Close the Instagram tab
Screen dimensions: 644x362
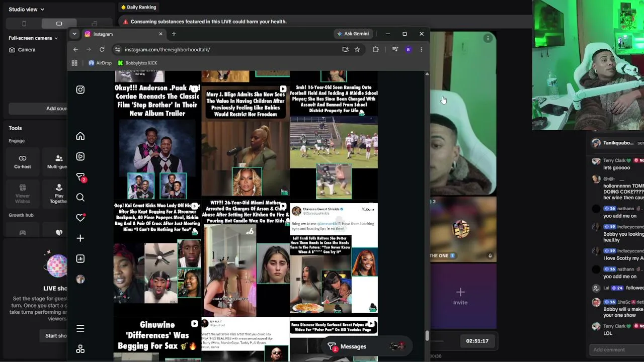[160, 34]
